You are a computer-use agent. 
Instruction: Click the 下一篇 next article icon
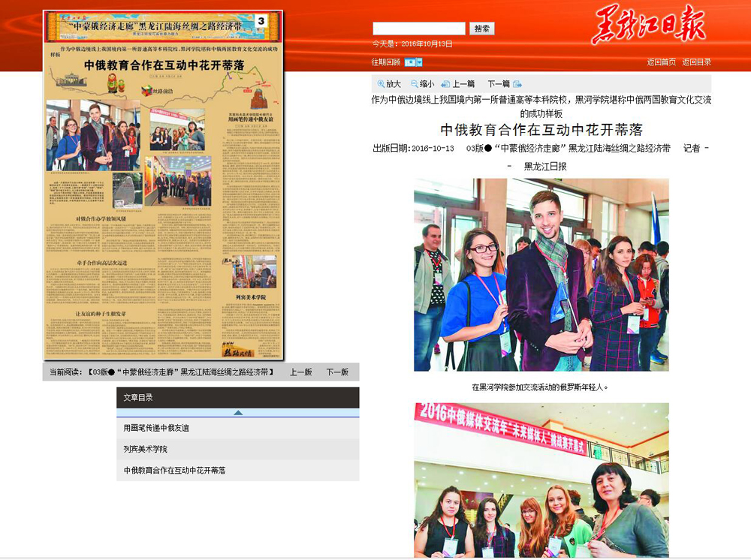pos(517,84)
